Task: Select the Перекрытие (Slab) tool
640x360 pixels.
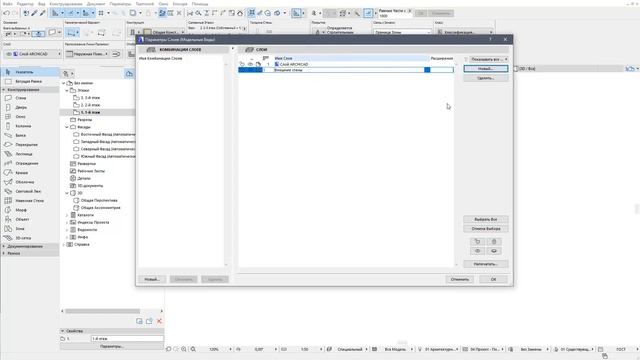Action: coord(30,144)
